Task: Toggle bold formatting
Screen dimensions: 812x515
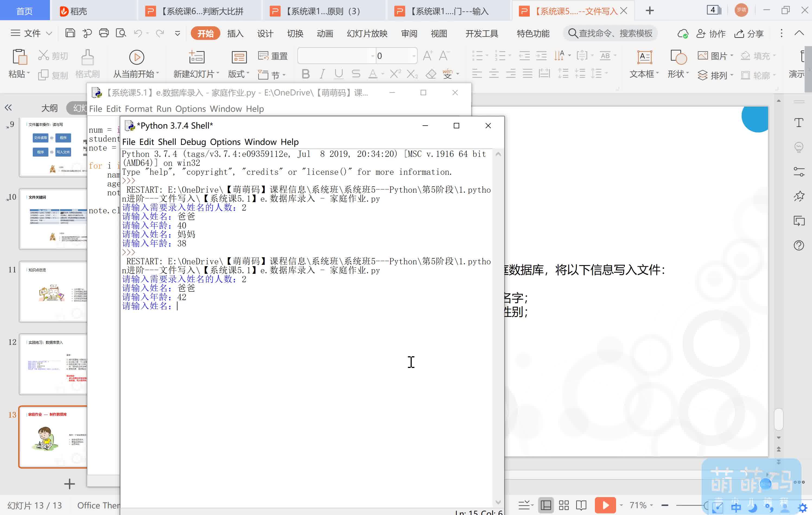Action: [306, 74]
